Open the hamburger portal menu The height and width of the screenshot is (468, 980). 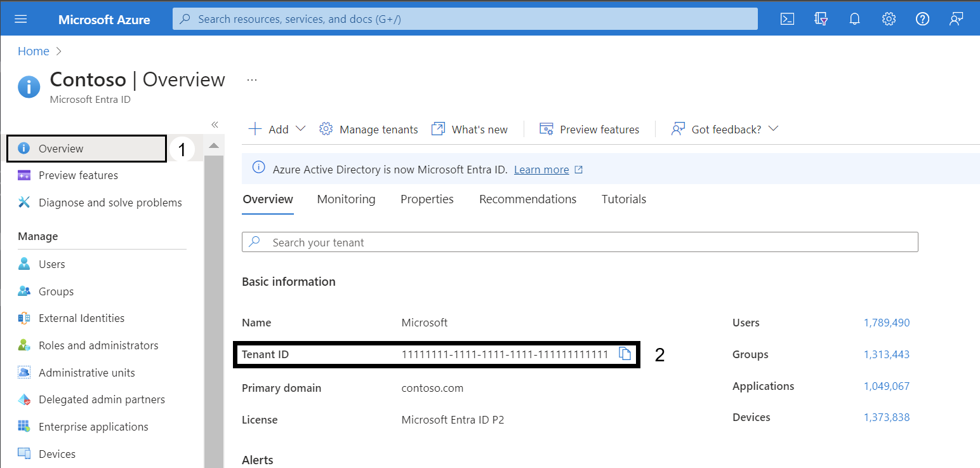pyautogui.click(x=21, y=19)
